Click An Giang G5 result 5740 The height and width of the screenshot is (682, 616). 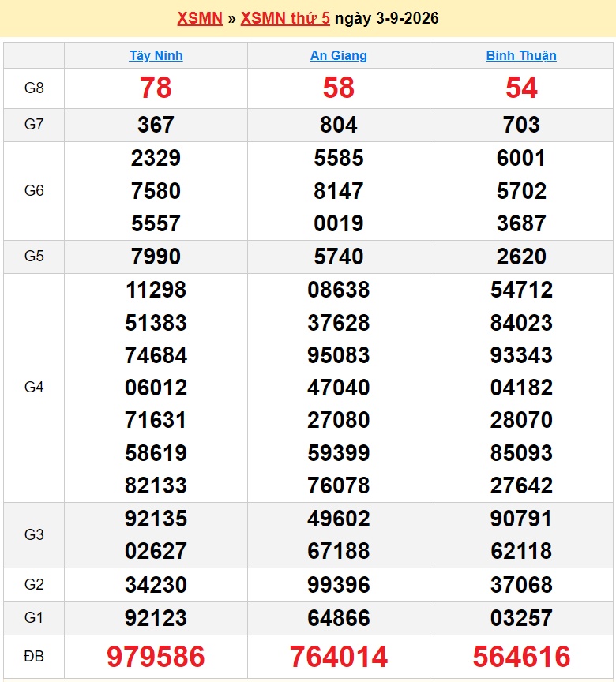(339, 257)
